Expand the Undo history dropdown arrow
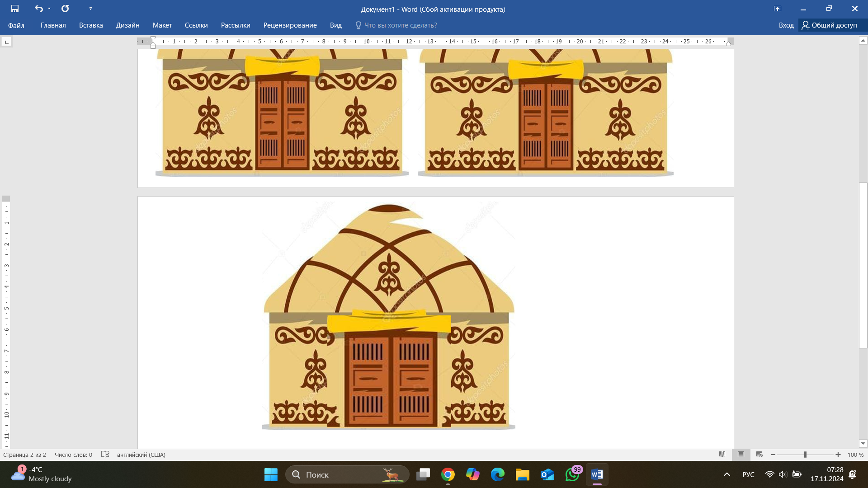 click(x=49, y=9)
